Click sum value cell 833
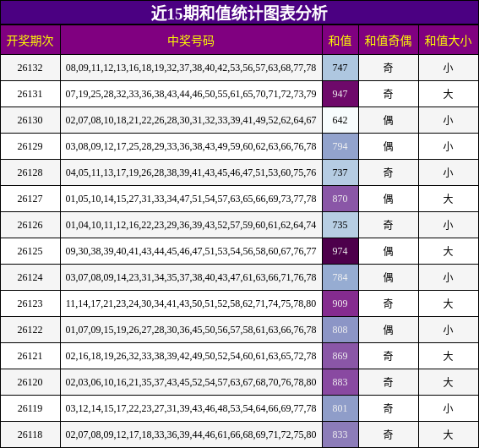The image size is (479, 448). click(340, 434)
